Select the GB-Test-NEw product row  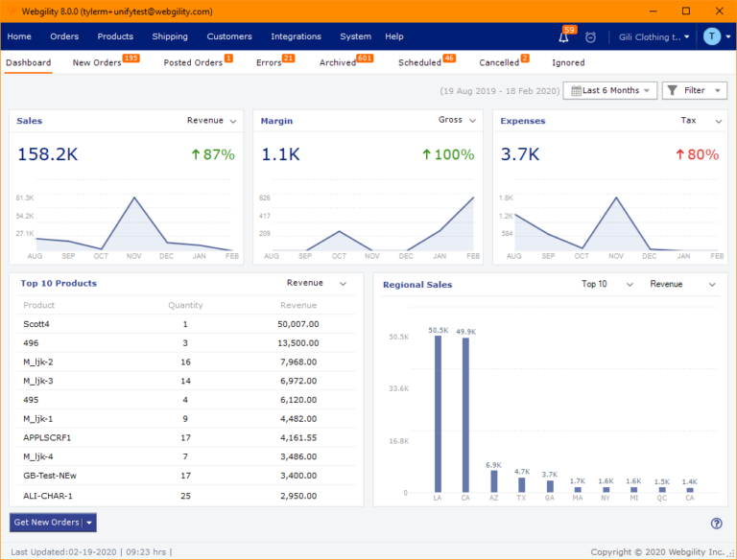coord(186,476)
